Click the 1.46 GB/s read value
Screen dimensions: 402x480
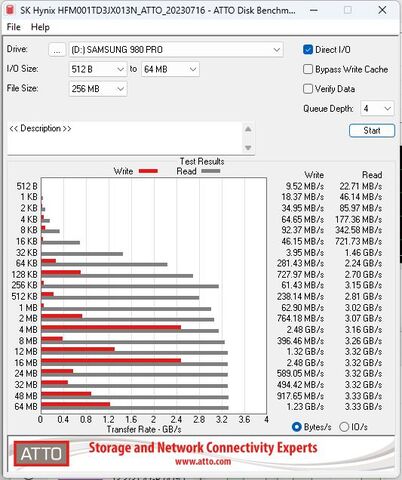[363, 253]
